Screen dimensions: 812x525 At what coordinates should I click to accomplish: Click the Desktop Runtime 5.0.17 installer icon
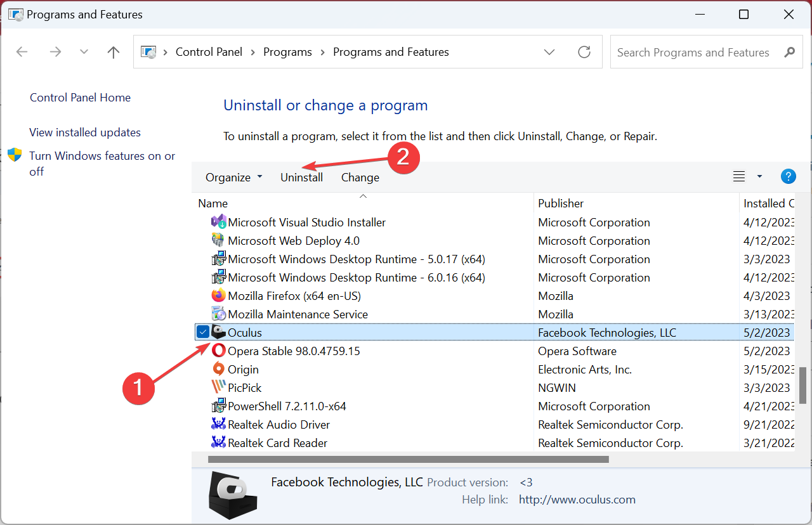[218, 259]
